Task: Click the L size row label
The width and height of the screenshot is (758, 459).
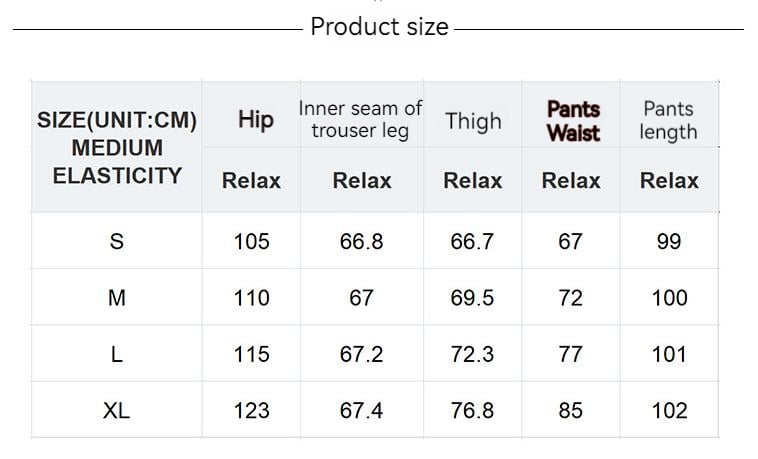Action: (x=117, y=354)
